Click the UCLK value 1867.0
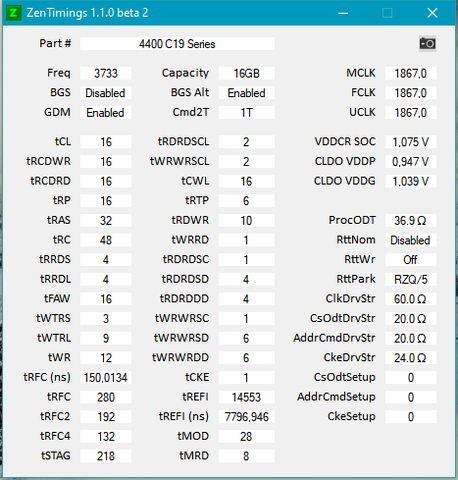 411,112
